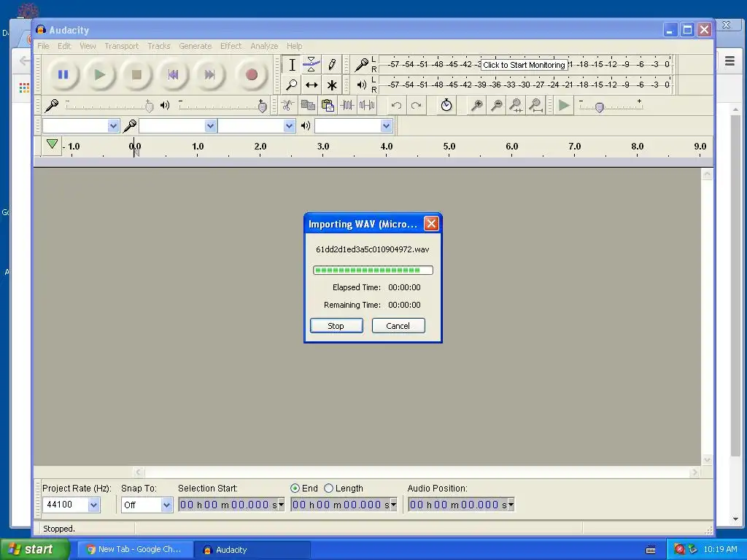Open the View menu
Image resolution: width=747 pixels, height=560 pixels.
click(88, 46)
